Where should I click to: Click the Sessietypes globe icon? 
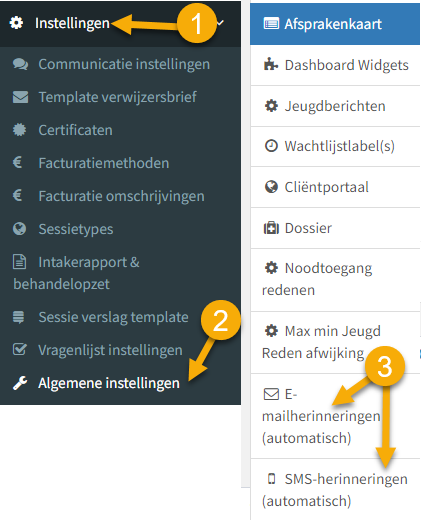tap(19, 229)
